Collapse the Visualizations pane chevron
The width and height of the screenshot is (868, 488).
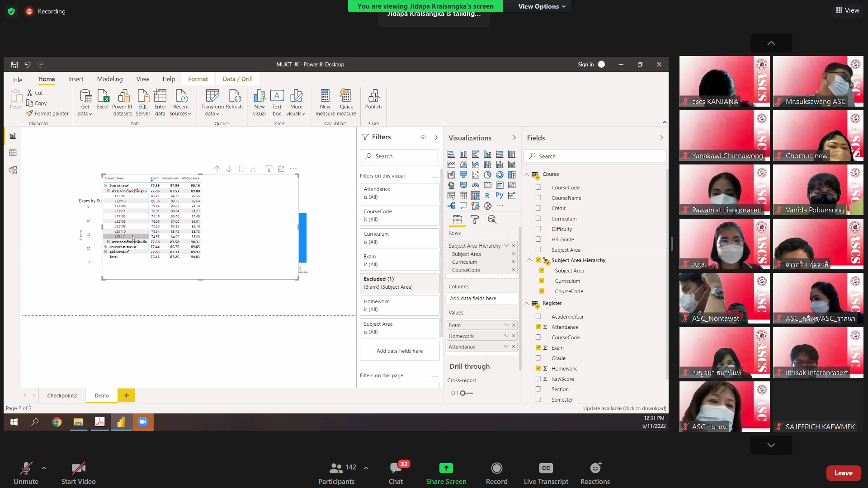pos(514,138)
